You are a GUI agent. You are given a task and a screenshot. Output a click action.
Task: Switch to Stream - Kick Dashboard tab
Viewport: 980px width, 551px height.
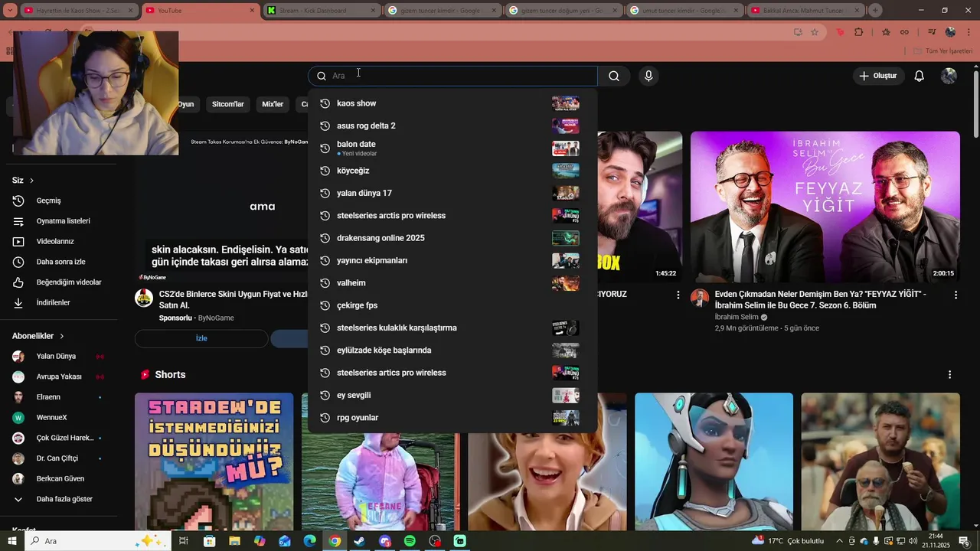click(x=322, y=11)
